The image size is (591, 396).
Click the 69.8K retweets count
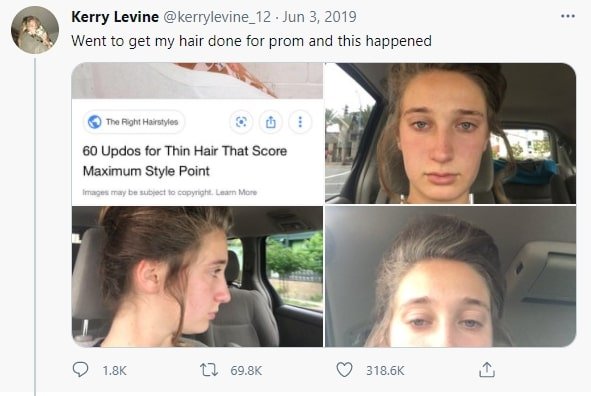coord(246,371)
